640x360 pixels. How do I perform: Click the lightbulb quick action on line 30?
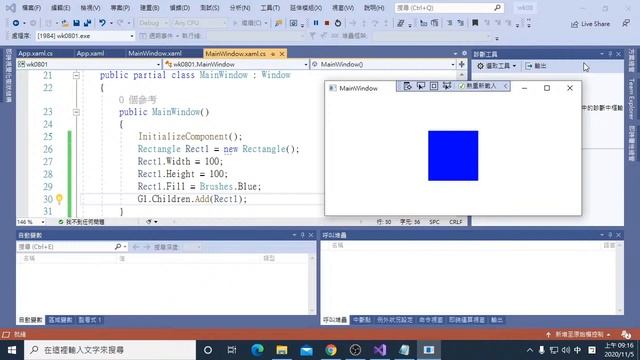click(60, 199)
